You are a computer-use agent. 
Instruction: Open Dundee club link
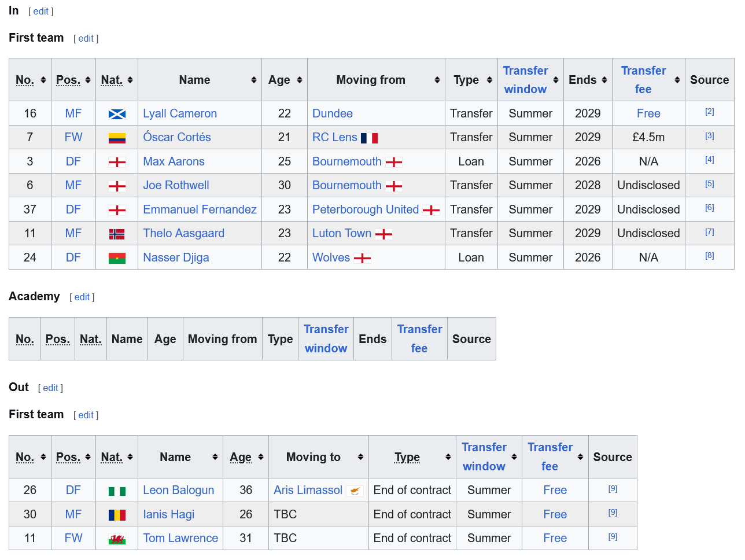pos(333,114)
